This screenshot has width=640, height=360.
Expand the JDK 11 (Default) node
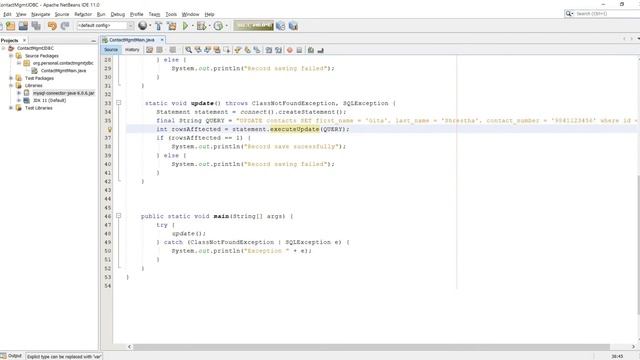(x=19, y=100)
